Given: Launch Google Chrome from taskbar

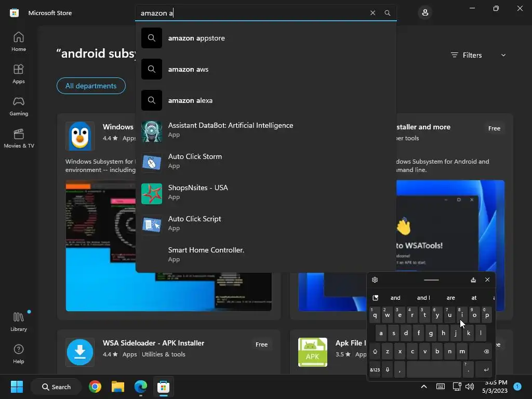Looking at the screenshot, I should (95, 387).
